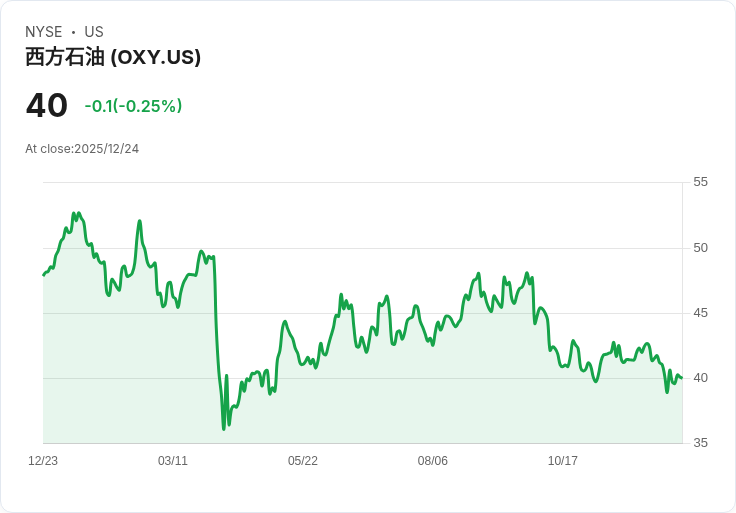Click the 08/06 date axis label
The image size is (736, 513).
click(x=433, y=461)
